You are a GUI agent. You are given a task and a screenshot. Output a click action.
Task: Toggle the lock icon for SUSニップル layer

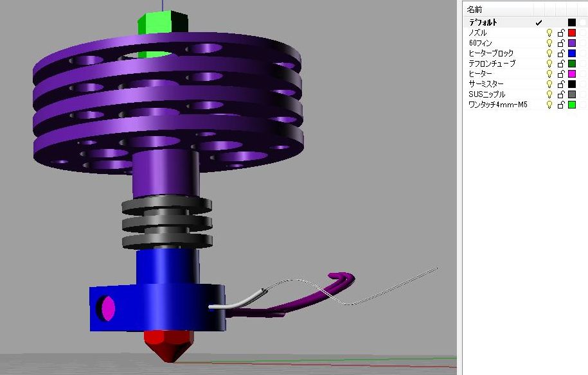tap(560, 94)
